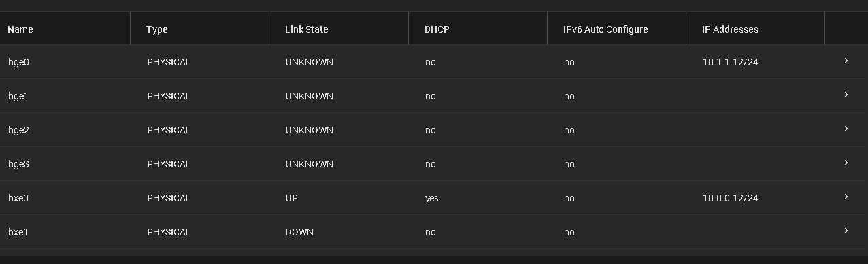Expand the bge1 row chevron
Image resolution: width=868 pixels, height=264 pixels.
tap(846, 95)
